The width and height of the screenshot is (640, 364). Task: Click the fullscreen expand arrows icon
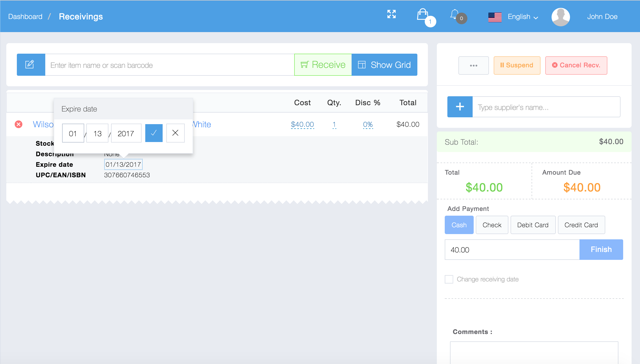391,14
